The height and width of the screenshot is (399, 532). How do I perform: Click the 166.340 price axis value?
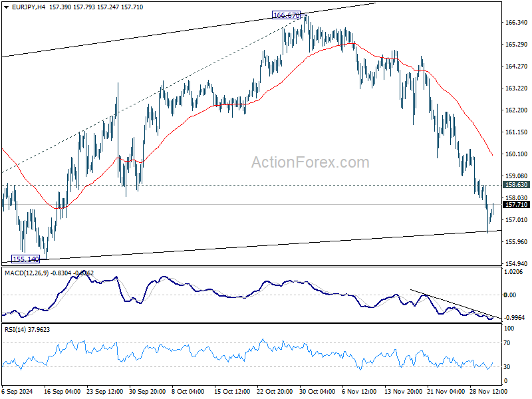(516, 23)
